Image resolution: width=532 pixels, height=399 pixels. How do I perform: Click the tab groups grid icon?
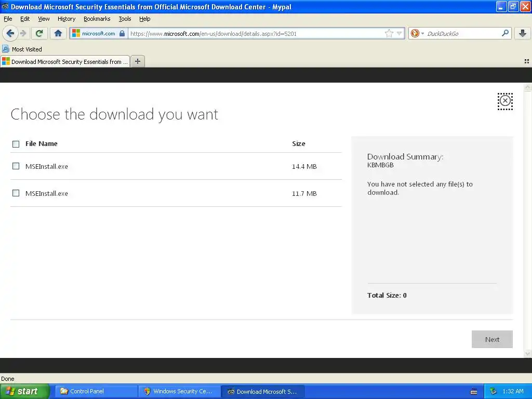pyautogui.click(x=527, y=61)
